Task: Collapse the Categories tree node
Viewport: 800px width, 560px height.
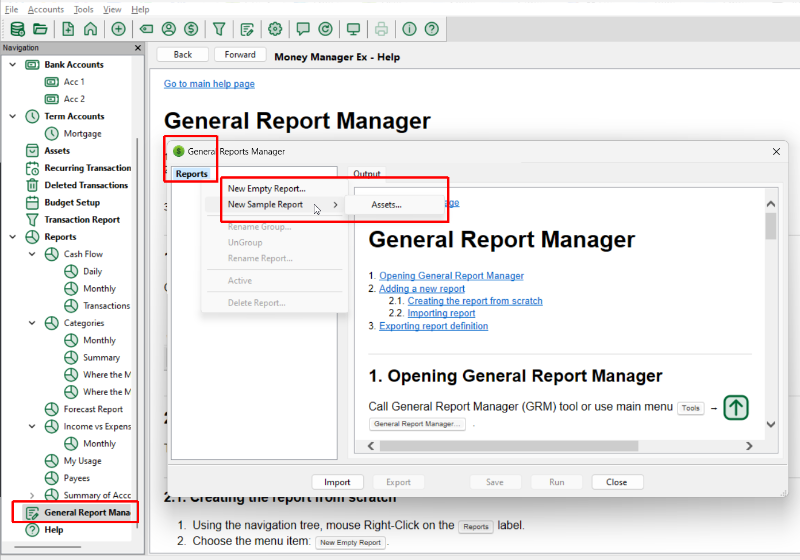Action: tap(32, 323)
